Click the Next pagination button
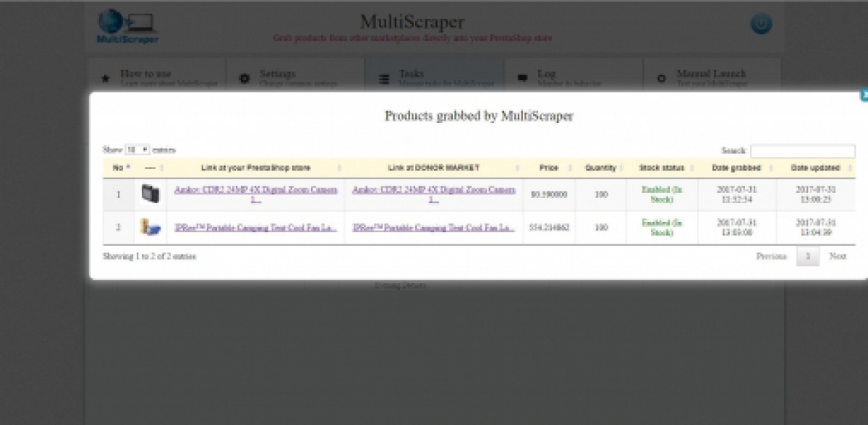The height and width of the screenshot is (425, 868). [x=838, y=256]
